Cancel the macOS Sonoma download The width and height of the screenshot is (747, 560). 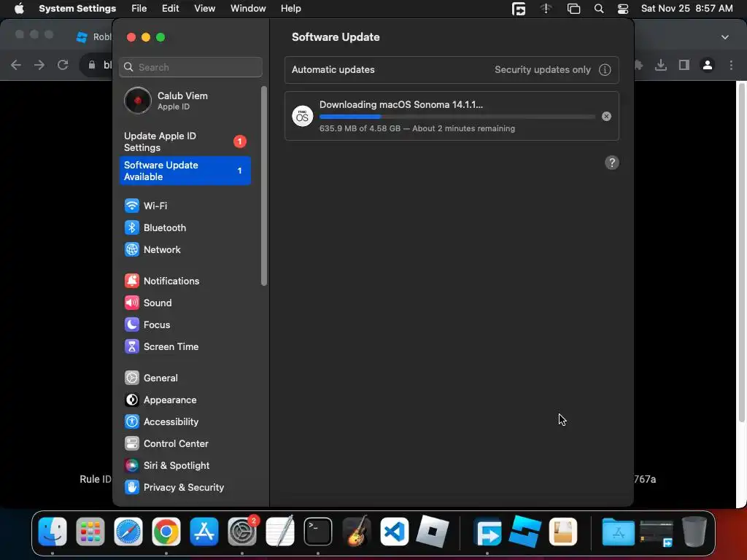[606, 117]
